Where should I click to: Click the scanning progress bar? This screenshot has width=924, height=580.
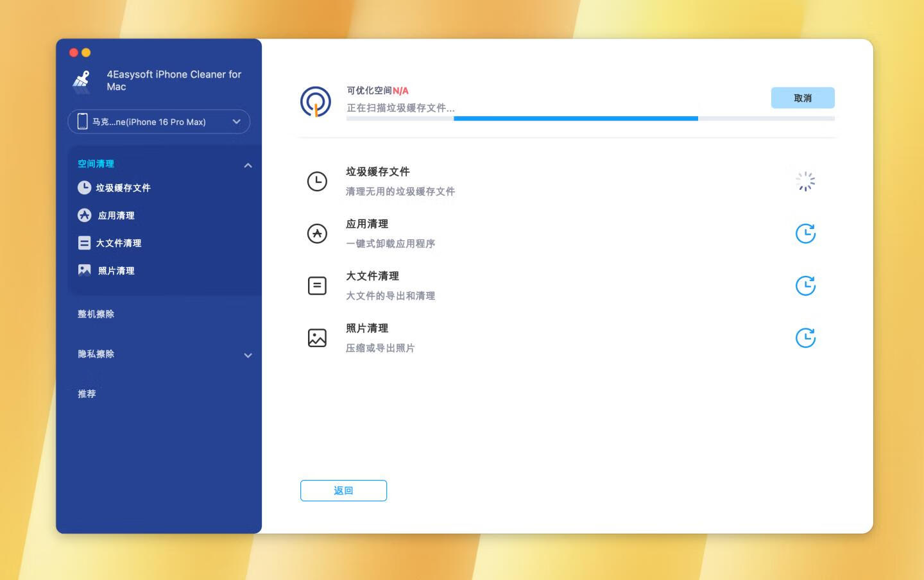590,119
